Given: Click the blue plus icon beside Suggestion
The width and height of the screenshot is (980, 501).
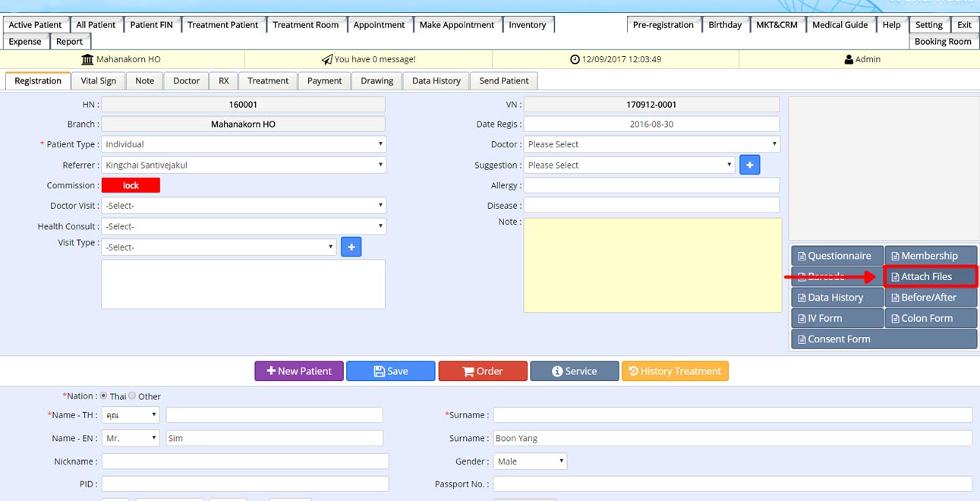Looking at the screenshot, I should point(749,165).
